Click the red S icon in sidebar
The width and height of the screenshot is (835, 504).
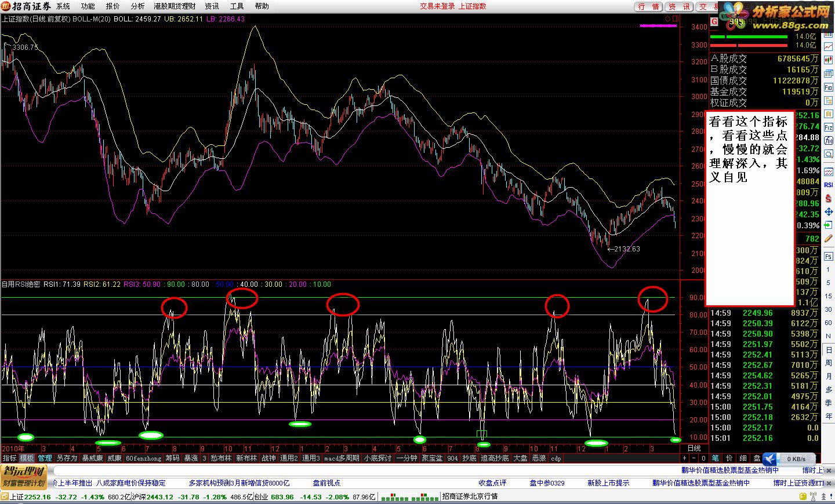click(x=829, y=199)
